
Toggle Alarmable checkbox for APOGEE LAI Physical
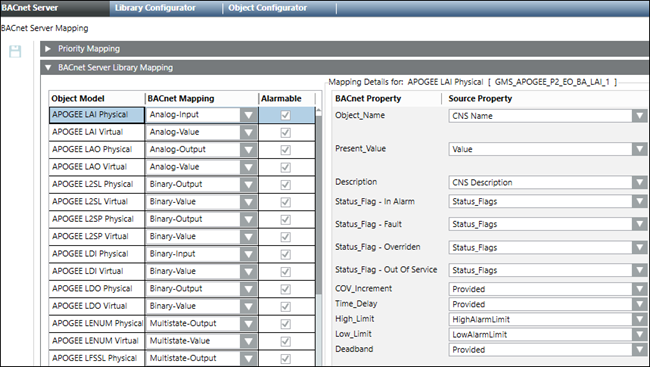286,115
